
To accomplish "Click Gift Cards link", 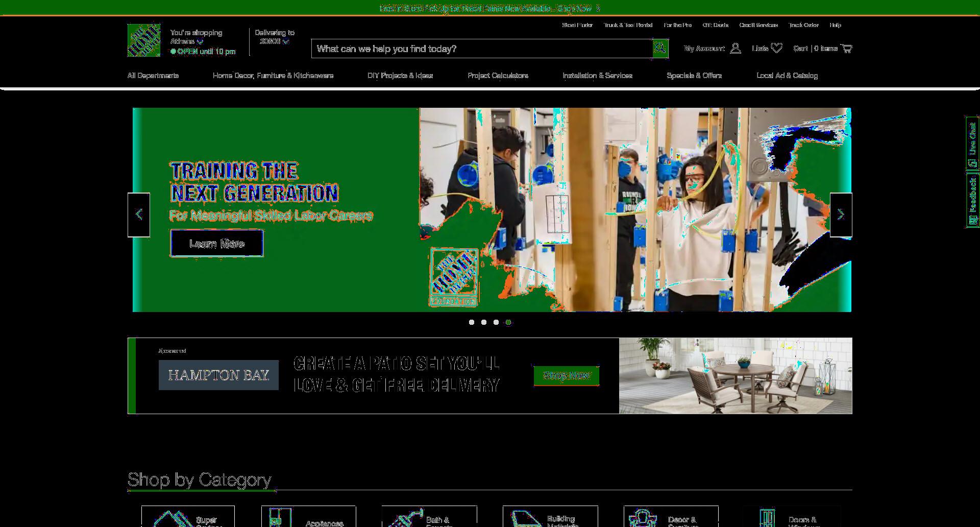I will pyautogui.click(x=716, y=25).
